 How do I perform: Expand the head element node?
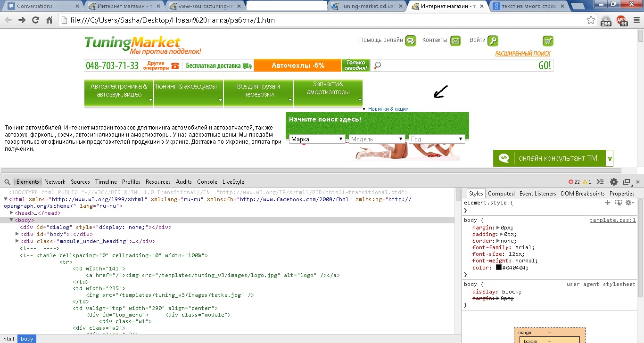pyautogui.click(x=11, y=213)
